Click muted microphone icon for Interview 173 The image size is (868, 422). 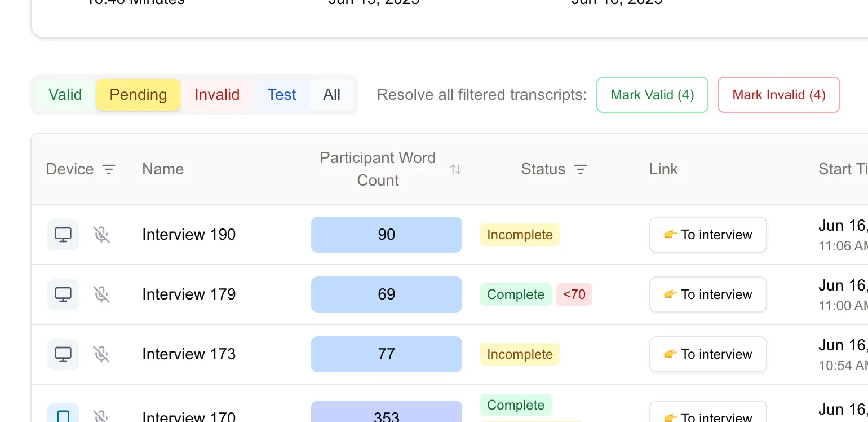[x=101, y=354]
